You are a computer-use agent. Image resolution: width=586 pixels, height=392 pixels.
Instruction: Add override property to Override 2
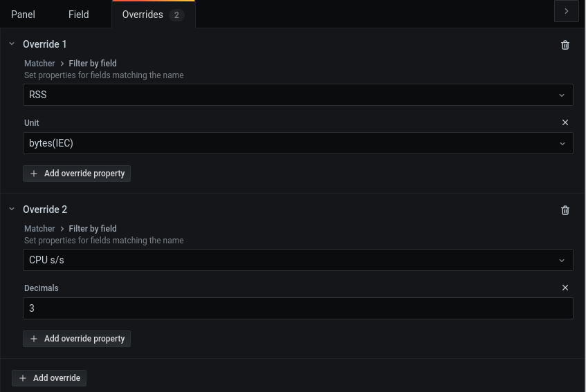(x=77, y=339)
